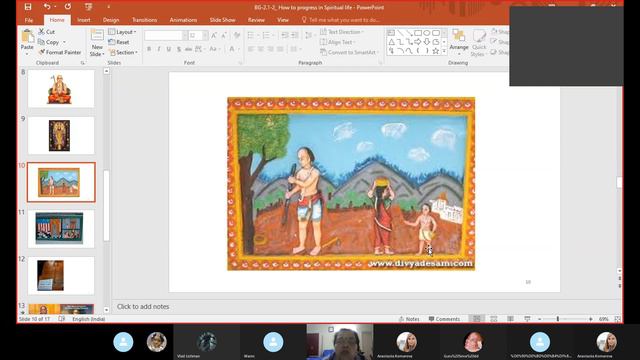Toggle bulleted list

pos(252,36)
